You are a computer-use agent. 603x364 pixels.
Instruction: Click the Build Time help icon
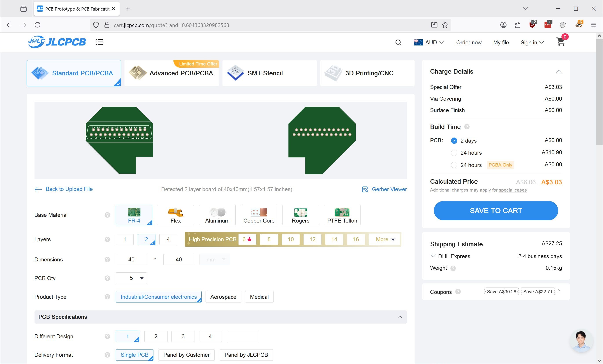click(x=467, y=127)
